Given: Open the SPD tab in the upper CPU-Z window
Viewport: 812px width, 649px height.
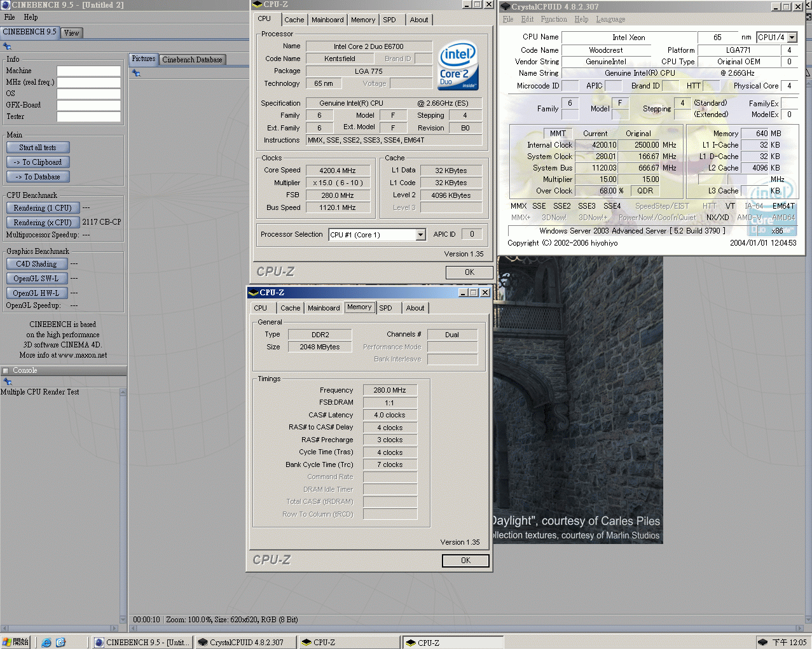Looking at the screenshot, I should (390, 20).
